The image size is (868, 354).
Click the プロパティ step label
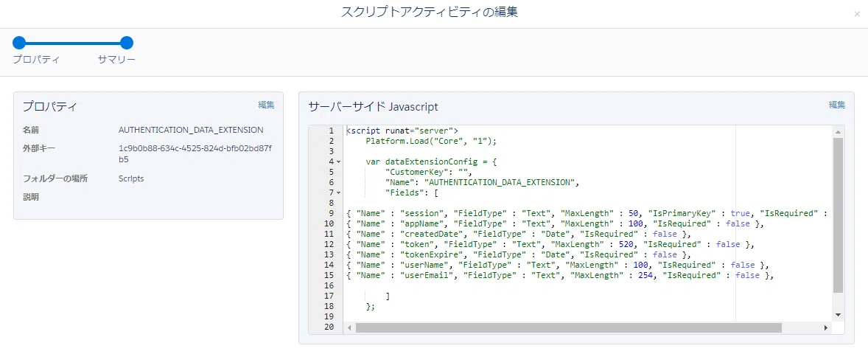36,59
